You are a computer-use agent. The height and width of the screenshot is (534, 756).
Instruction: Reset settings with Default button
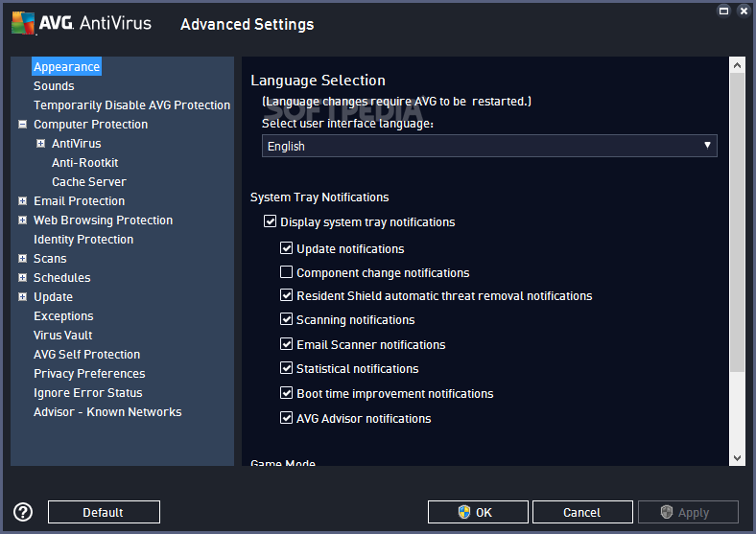[104, 512]
